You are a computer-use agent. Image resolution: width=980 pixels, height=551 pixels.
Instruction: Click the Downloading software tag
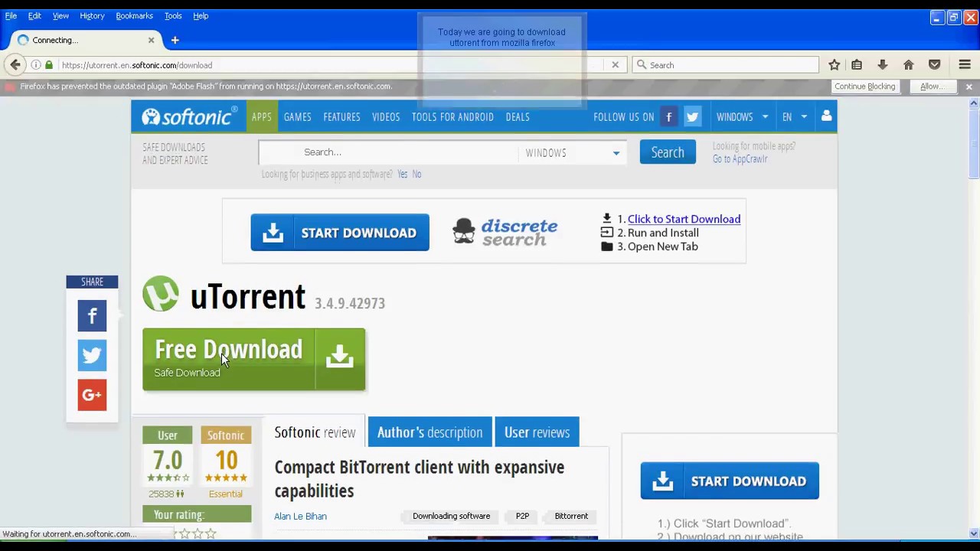pos(451,517)
